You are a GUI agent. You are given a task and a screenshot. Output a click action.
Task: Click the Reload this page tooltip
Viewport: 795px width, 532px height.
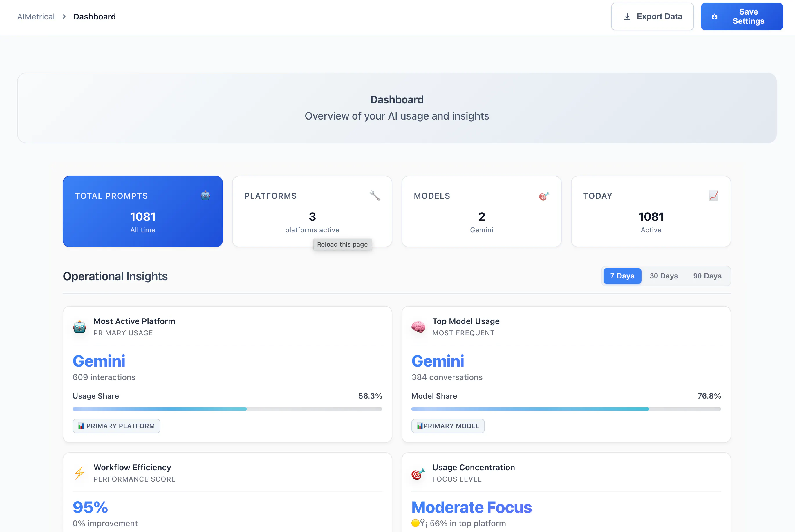tap(342, 244)
